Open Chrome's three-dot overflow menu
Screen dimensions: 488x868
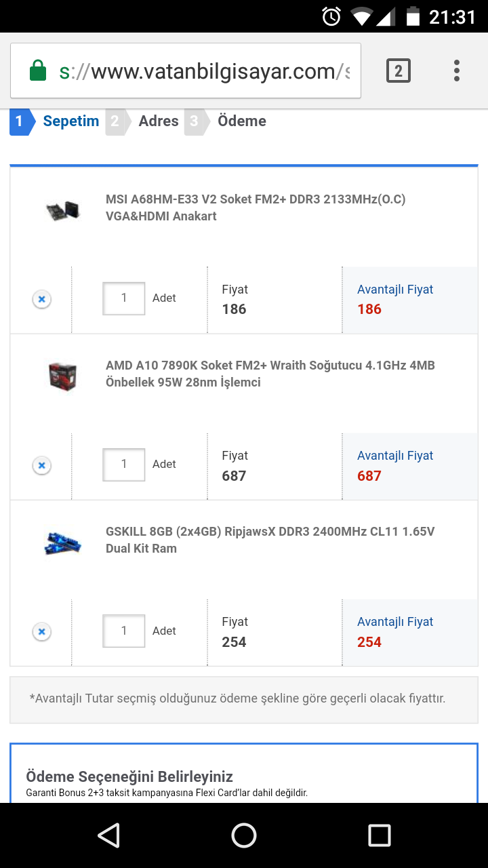[x=457, y=71]
